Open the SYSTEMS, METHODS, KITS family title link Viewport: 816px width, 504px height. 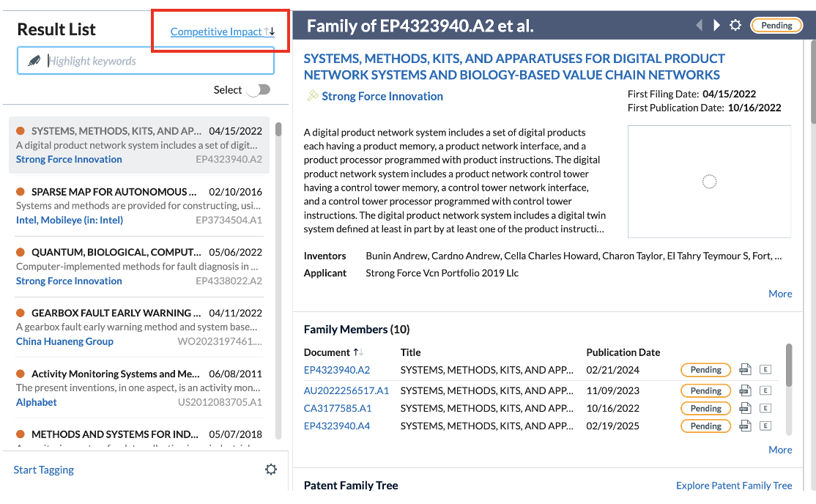pyautogui.click(x=514, y=67)
